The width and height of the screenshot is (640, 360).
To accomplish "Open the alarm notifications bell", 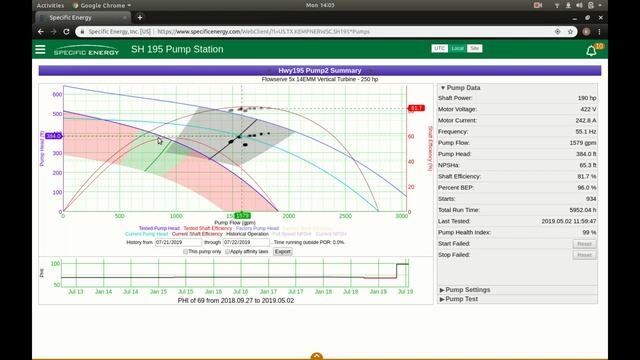I will 591,51.
